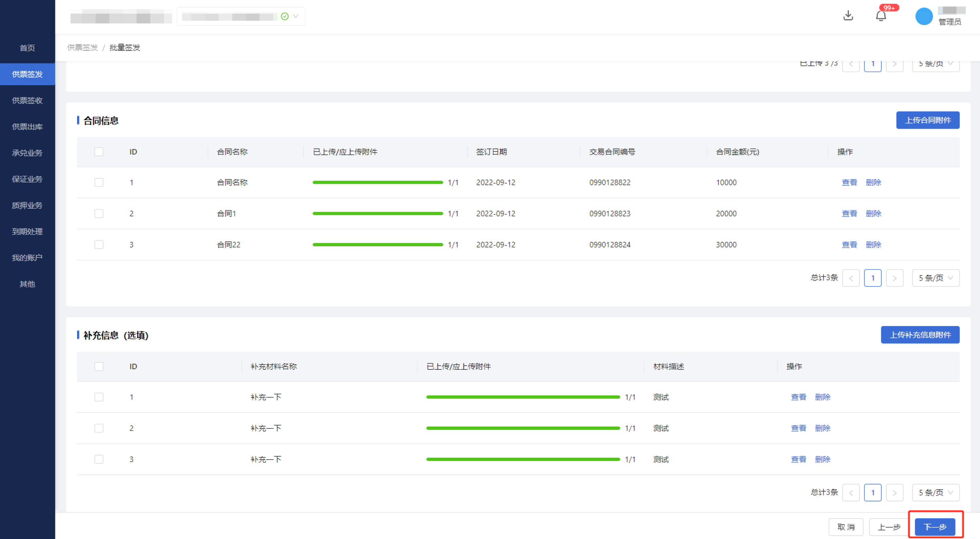Open 保证业务 in the sidebar
This screenshot has width=980, height=539.
click(27, 179)
